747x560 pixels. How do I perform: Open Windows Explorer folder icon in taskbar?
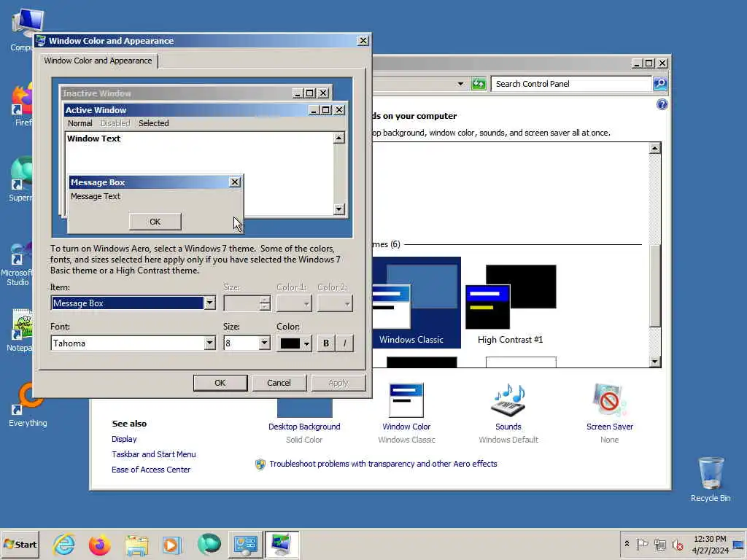coord(136,544)
